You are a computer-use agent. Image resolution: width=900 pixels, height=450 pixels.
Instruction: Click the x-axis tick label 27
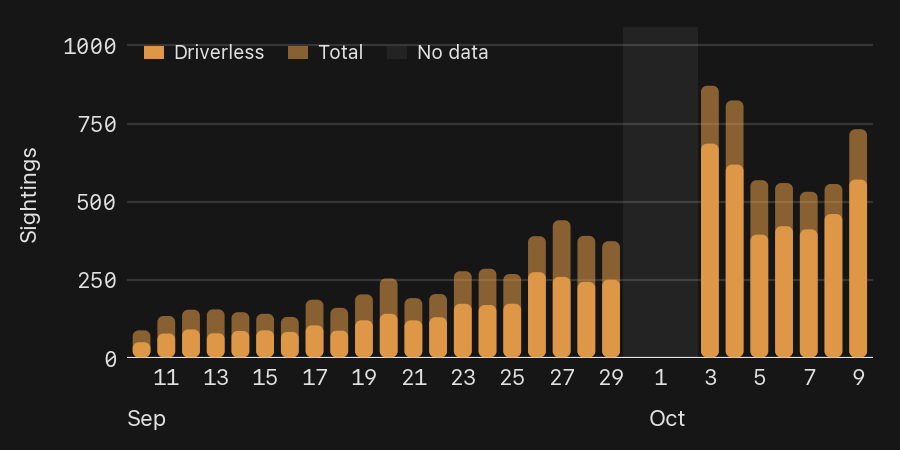(562, 378)
